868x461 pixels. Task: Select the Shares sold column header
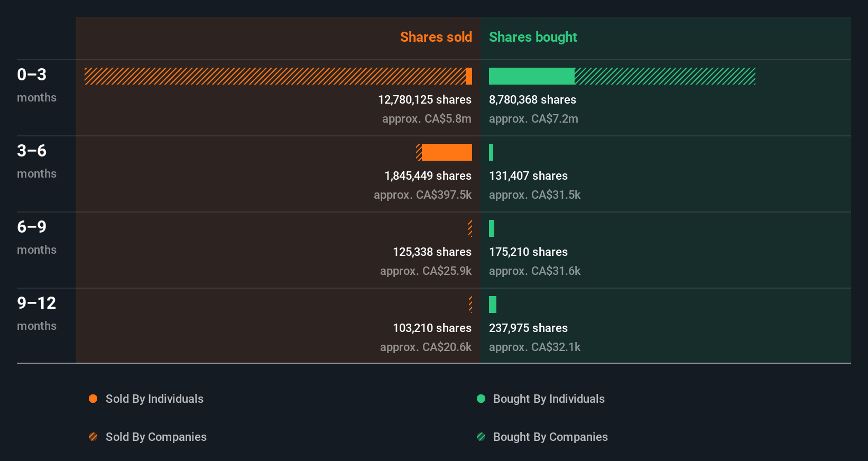[x=436, y=37]
